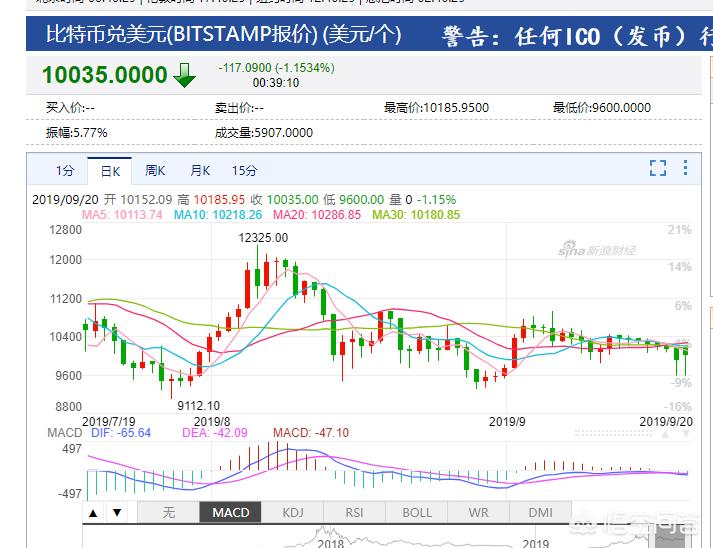Select the 15分 interval tab
Viewport: 713px width, 548px height.
coord(244,170)
